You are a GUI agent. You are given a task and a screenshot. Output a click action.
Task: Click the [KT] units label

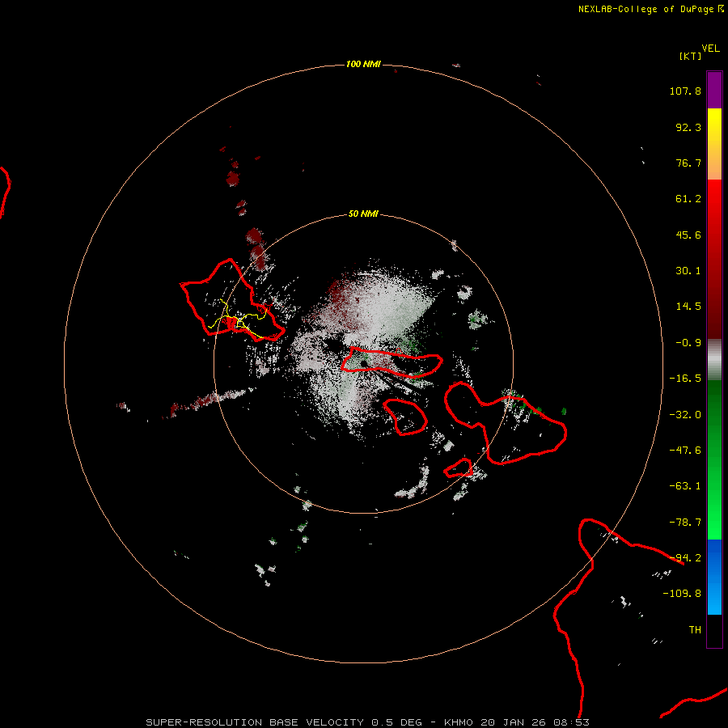[x=691, y=56]
